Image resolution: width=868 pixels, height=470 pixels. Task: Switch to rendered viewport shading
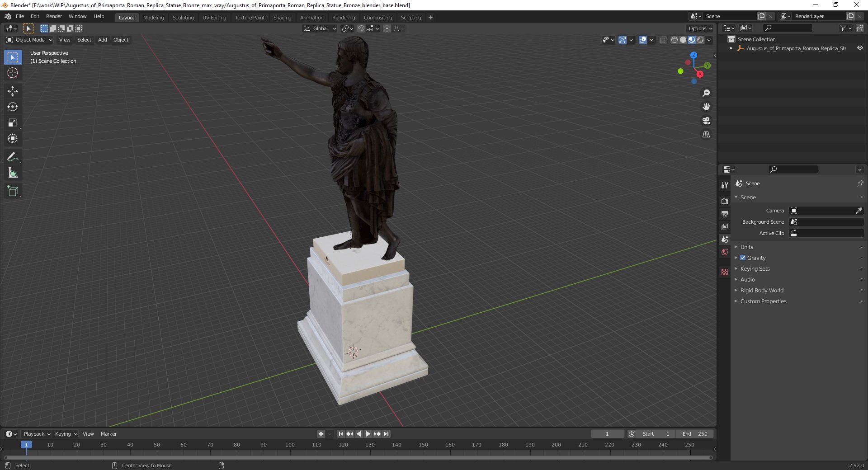coord(700,40)
